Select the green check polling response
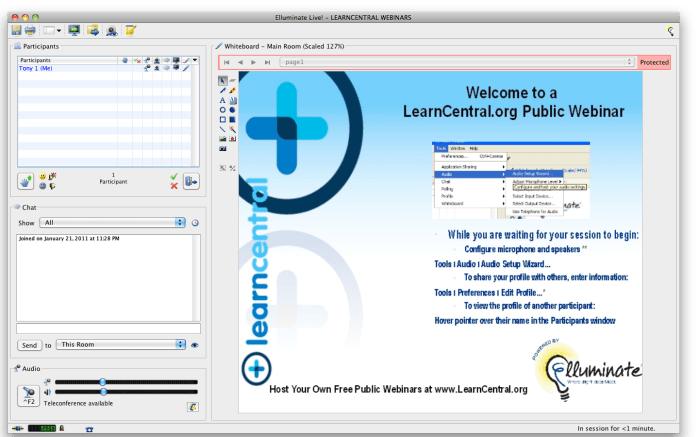 click(x=173, y=176)
